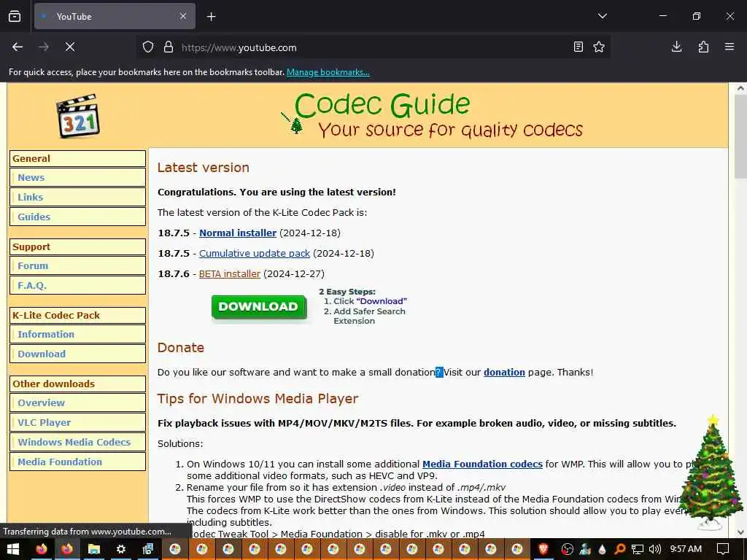Stop loading the page
Image resolution: width=747 pixels, height=560 pixels.
[70, 47]
